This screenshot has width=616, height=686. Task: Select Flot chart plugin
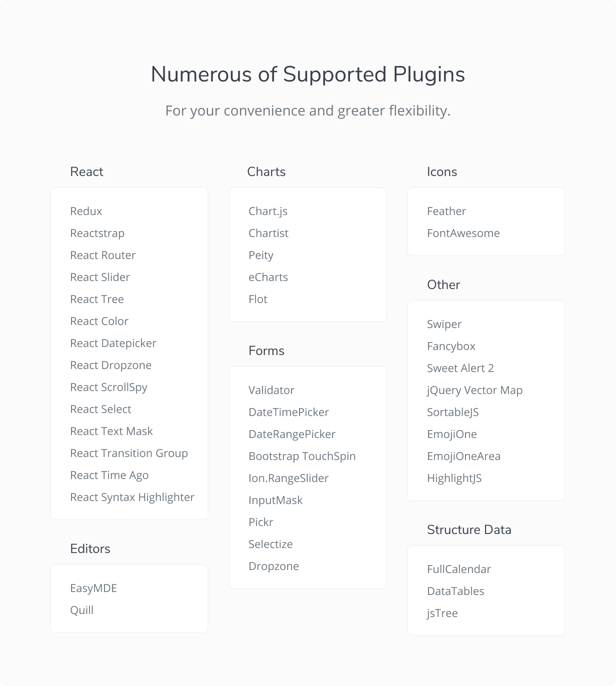click(x=258, y=299)
